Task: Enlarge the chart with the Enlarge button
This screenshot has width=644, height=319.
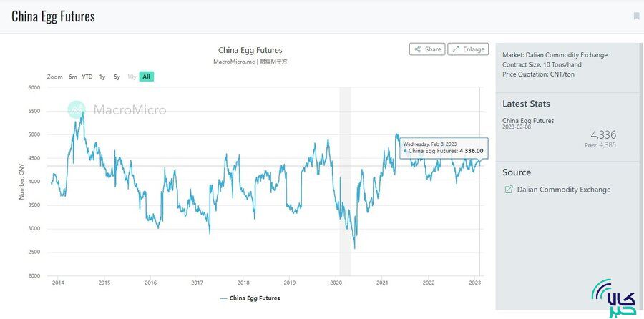Action: tap(468, 49)
